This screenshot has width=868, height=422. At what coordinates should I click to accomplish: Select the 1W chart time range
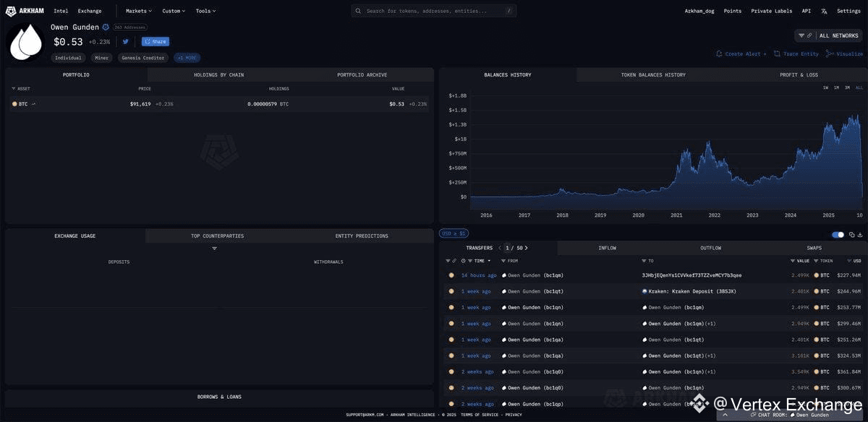coord(825,87)
